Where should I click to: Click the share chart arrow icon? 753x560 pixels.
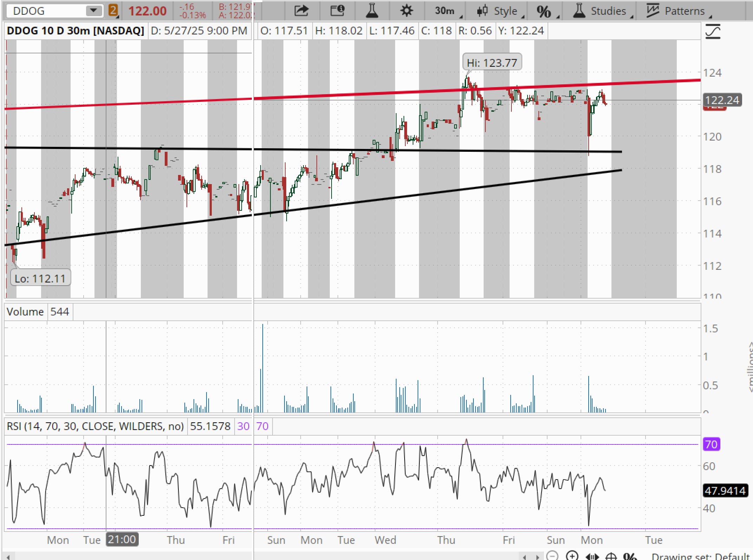[301, 11]
